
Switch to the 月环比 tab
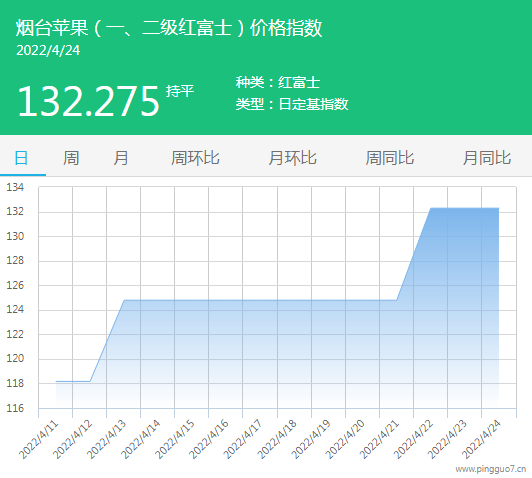pyautogui.click(x=292, y=158)
